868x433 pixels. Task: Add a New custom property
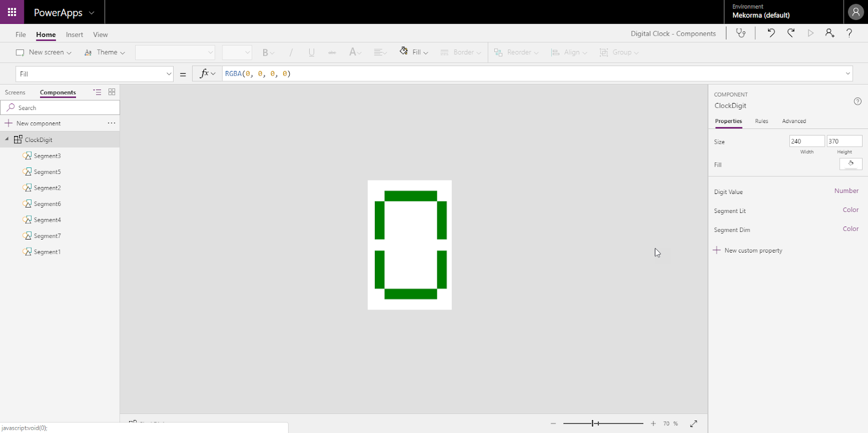(x=748, y=250)
